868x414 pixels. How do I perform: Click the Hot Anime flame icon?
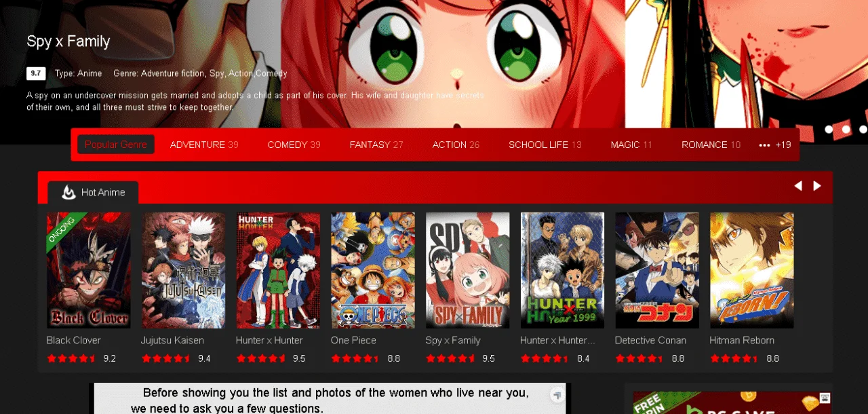point(68,193)
